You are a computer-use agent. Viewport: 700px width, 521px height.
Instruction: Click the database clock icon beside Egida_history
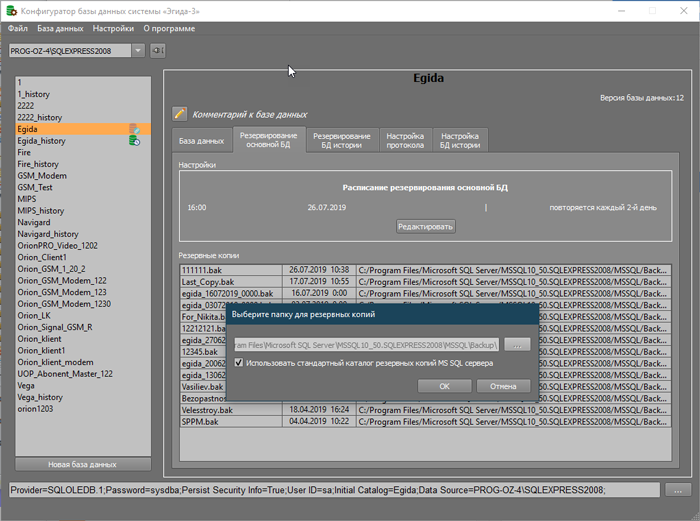134,141
